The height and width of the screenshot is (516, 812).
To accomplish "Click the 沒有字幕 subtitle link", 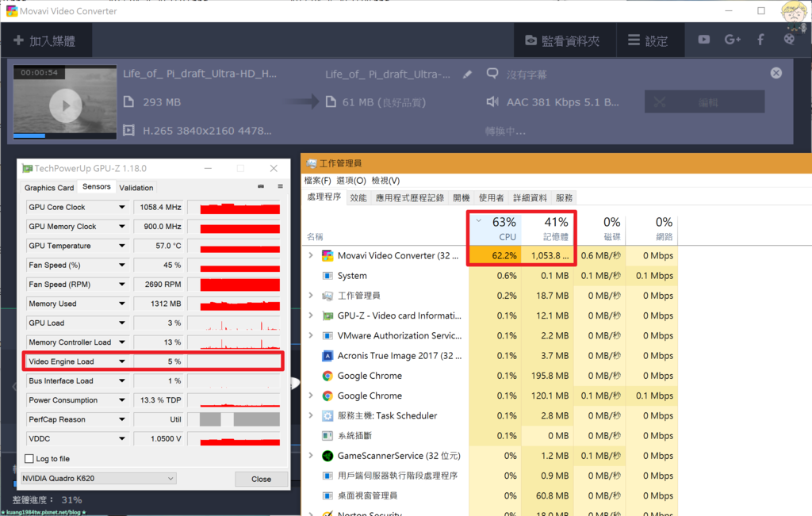I will [x=527, y=75].
